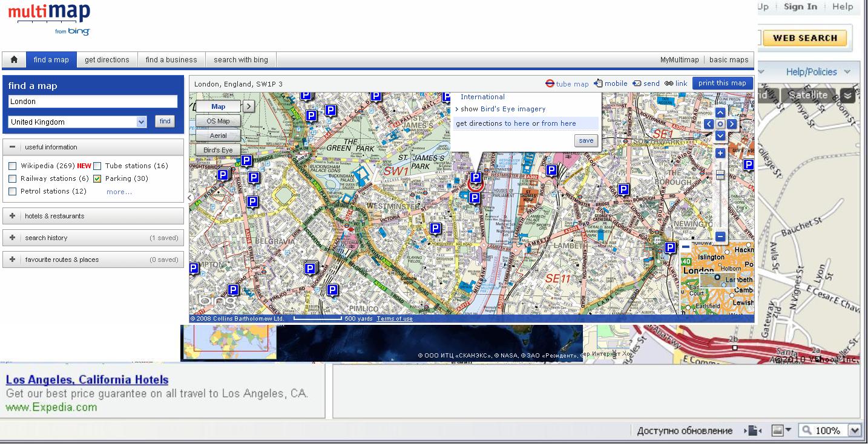The height and width of the screenshot is (444, 868).
Task: Expand the search history section
Action: click(x=12, y=238)
